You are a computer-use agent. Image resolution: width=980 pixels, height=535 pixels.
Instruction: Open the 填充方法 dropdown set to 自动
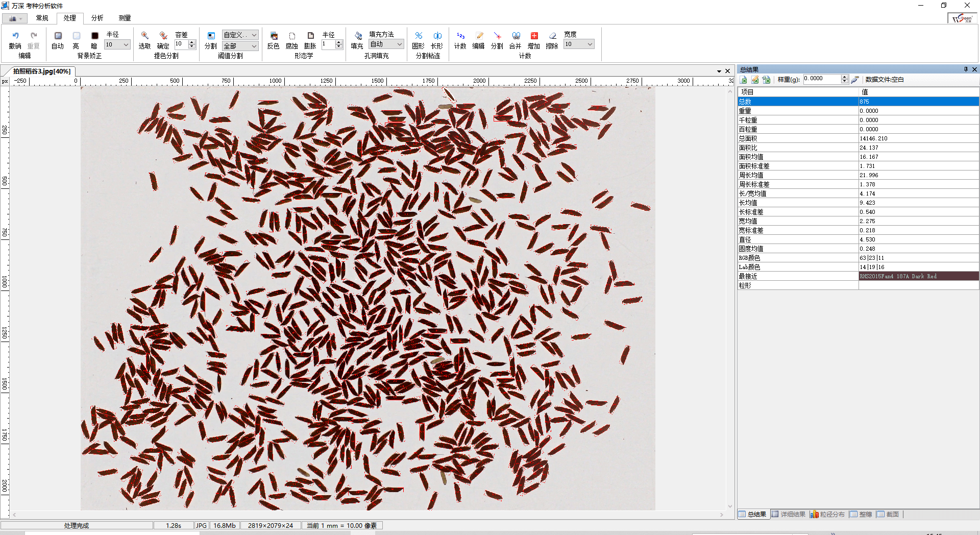(x=386, y=44)
